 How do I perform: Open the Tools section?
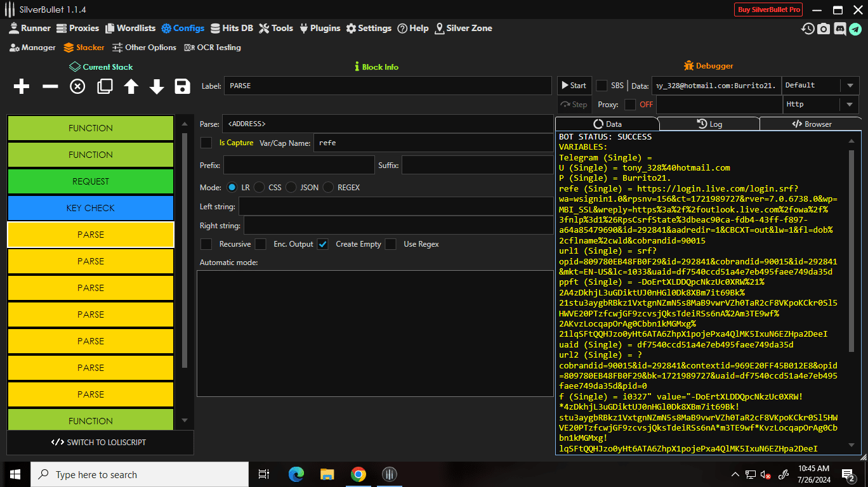coord(276,28)
